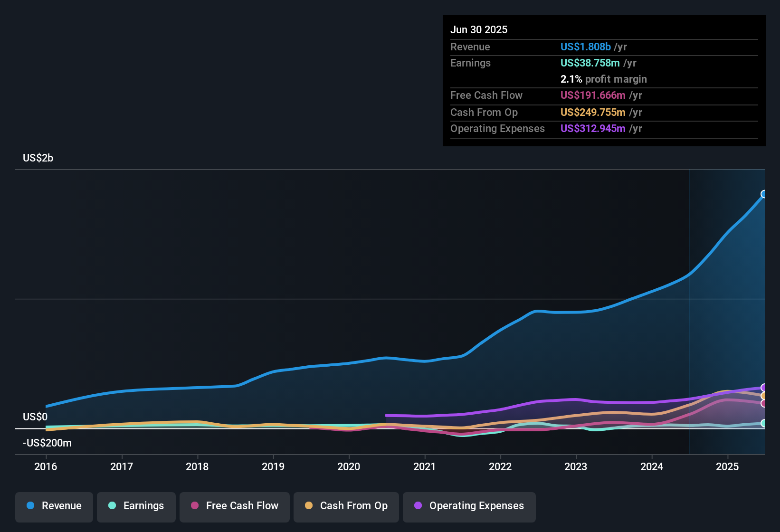Toggle Operating Expenses series visibility
780x532 pixels.
pyautogui.click(x=469, y=506)
